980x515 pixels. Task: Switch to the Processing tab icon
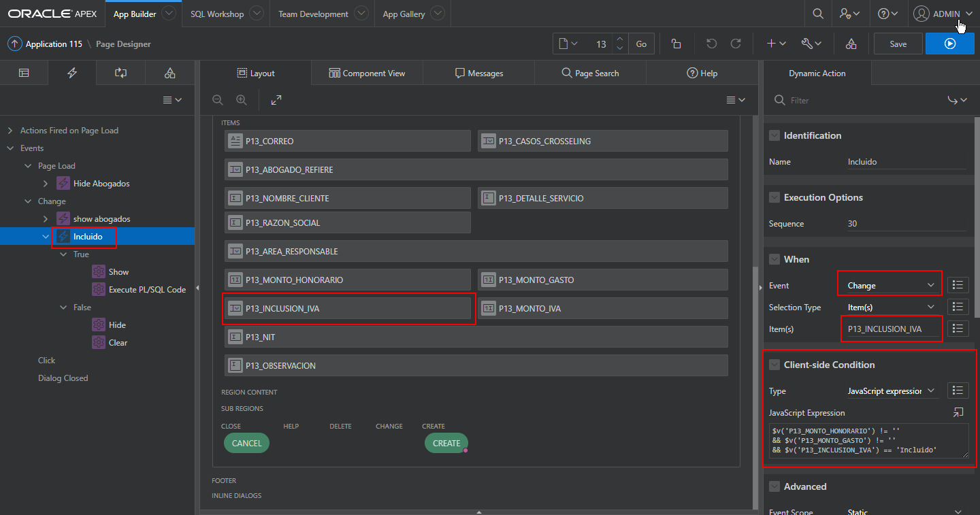point(121,73)
